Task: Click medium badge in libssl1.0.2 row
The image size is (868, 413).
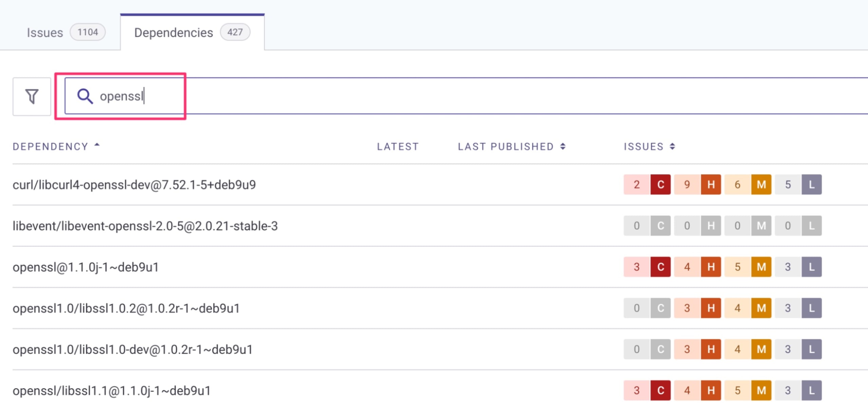Action: [x=761, y=308]
